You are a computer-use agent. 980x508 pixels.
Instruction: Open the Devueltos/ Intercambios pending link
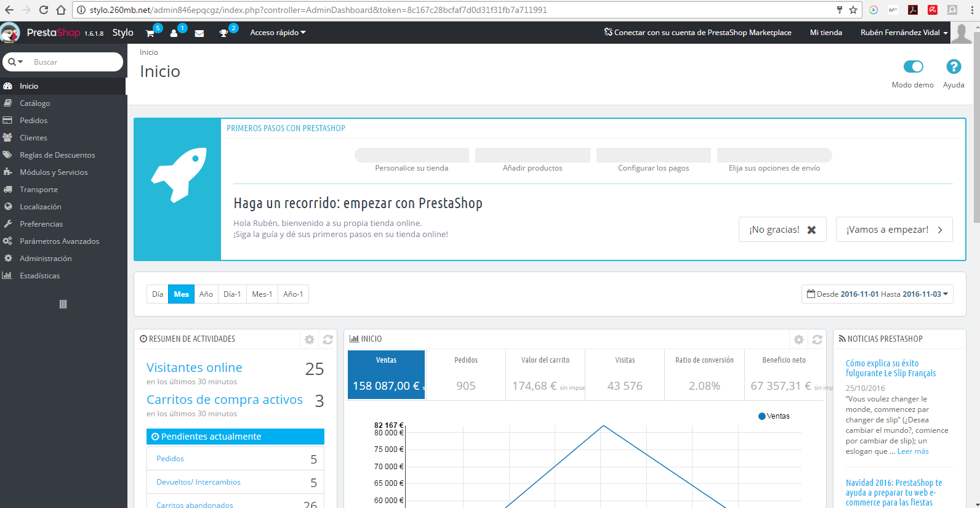click(x=198, y=482)
